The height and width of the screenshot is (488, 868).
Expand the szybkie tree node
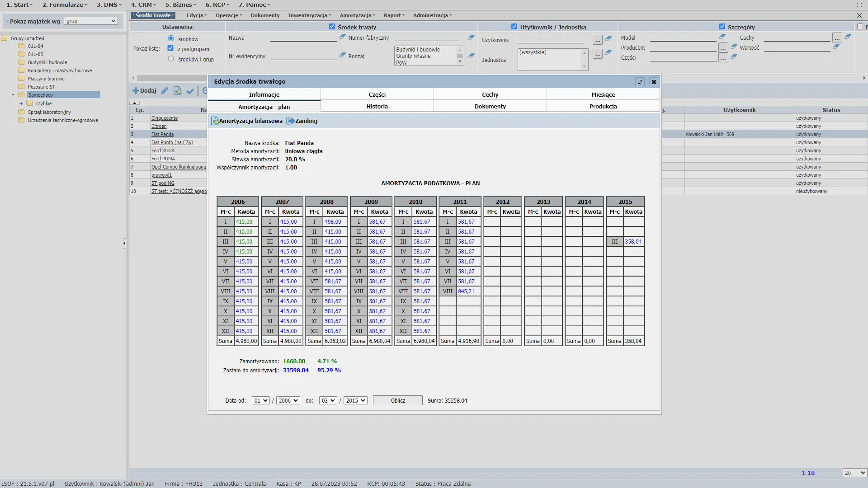click(21, 103)
